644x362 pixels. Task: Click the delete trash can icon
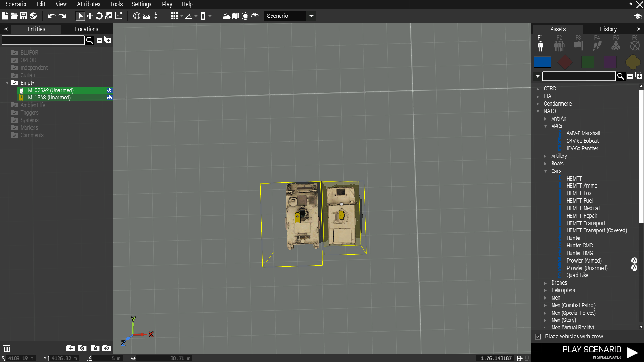pos(7,348)
